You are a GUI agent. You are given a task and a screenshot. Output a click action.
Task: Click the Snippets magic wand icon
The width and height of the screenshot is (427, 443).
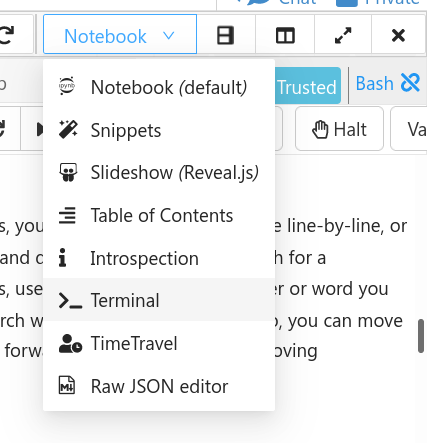(68, 130)
